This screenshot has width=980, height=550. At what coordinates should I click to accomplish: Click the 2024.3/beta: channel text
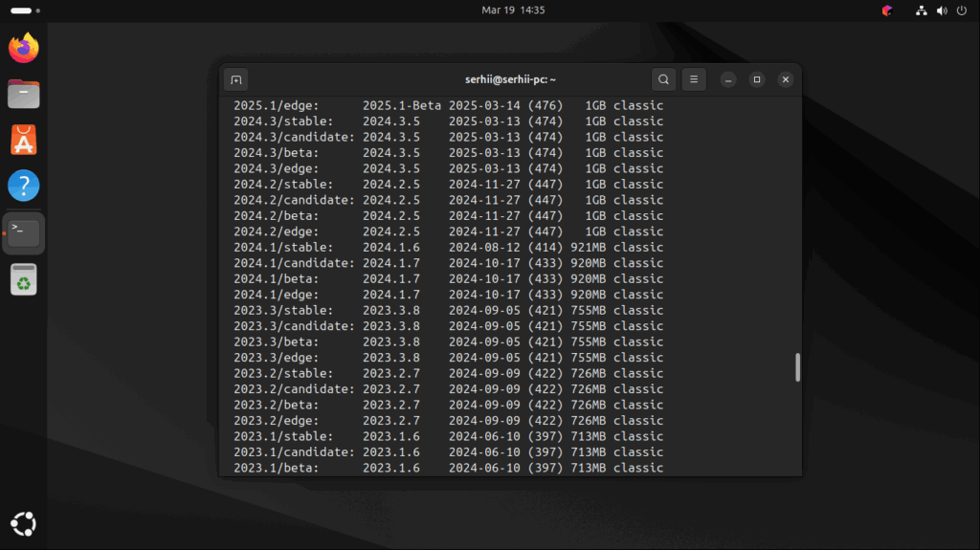pos(277,152)
